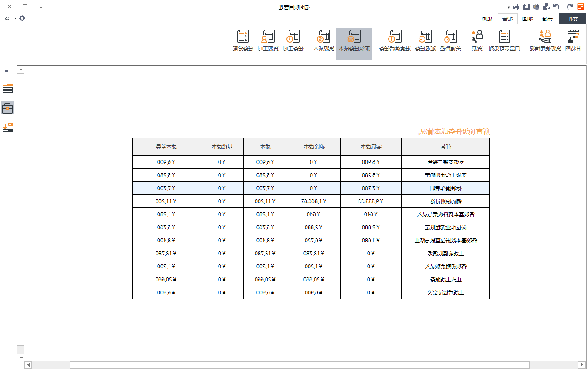
Task: Switch to the 视图 view tab
Action: (x=527, y=19)
